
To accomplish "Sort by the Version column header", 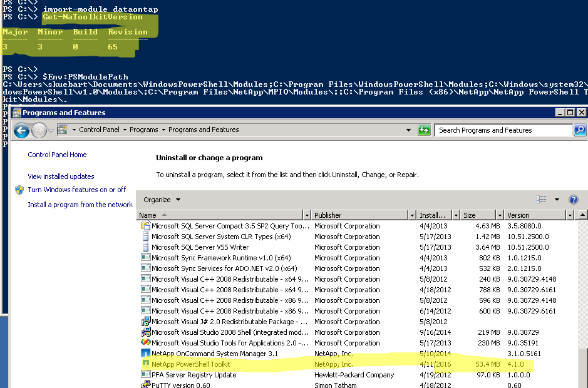I will click(535, 215).
